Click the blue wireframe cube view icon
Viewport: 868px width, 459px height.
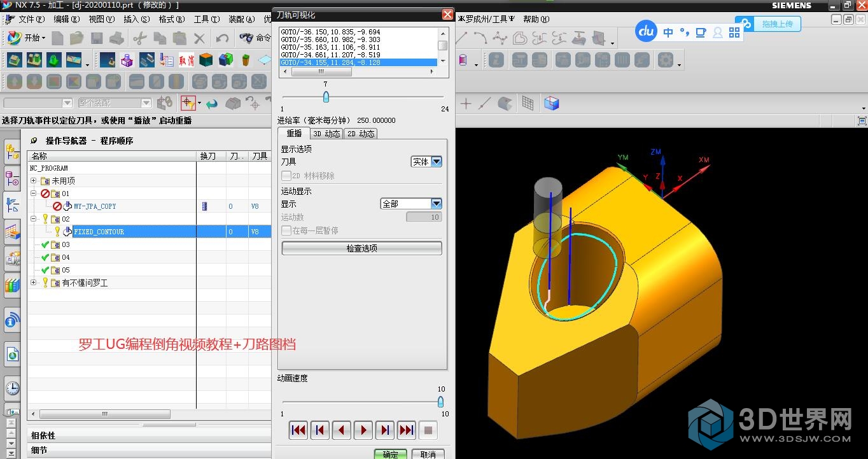coord(552,102)
